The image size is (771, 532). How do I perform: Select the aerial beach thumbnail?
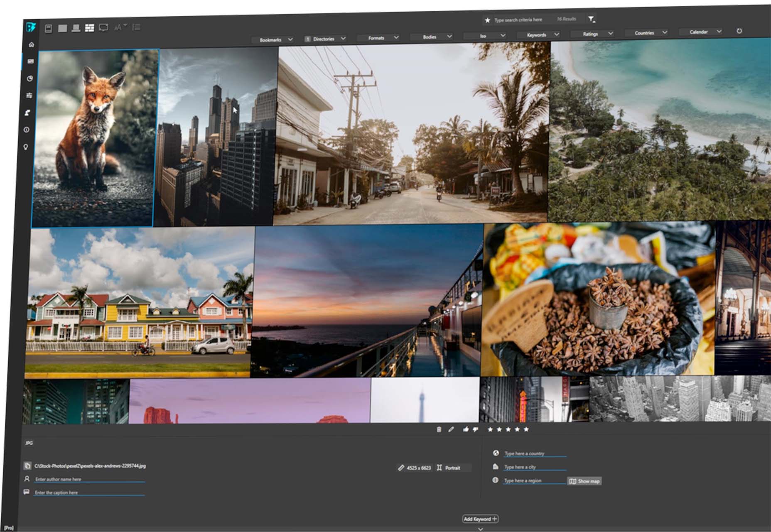pyautogui.click(x=660, y=130)
